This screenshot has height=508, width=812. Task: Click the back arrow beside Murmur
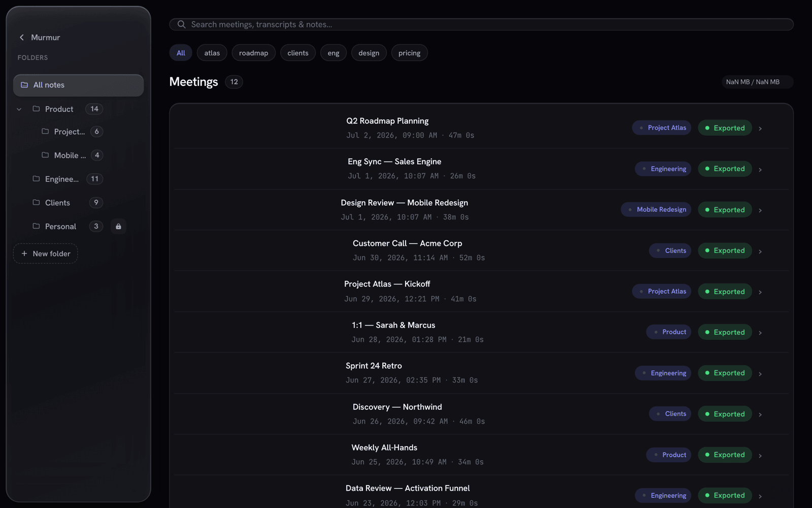22,38
